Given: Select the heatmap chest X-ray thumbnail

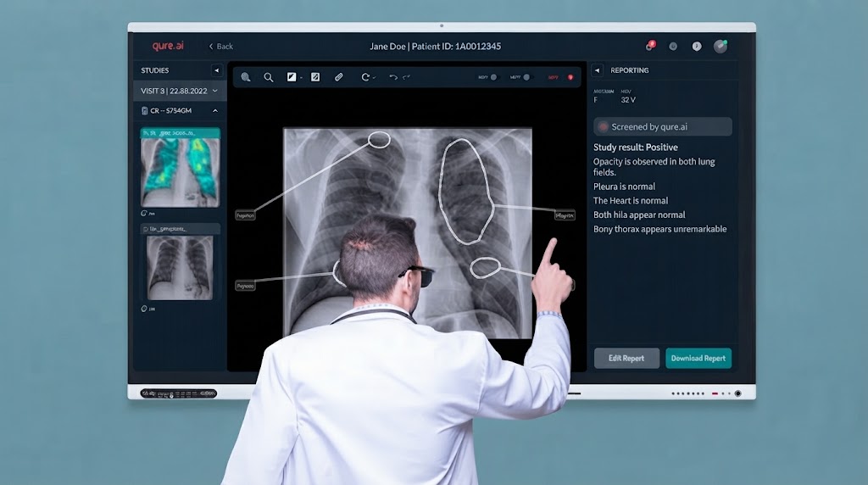Looking at the screenshot, I should tap(180, 168).
